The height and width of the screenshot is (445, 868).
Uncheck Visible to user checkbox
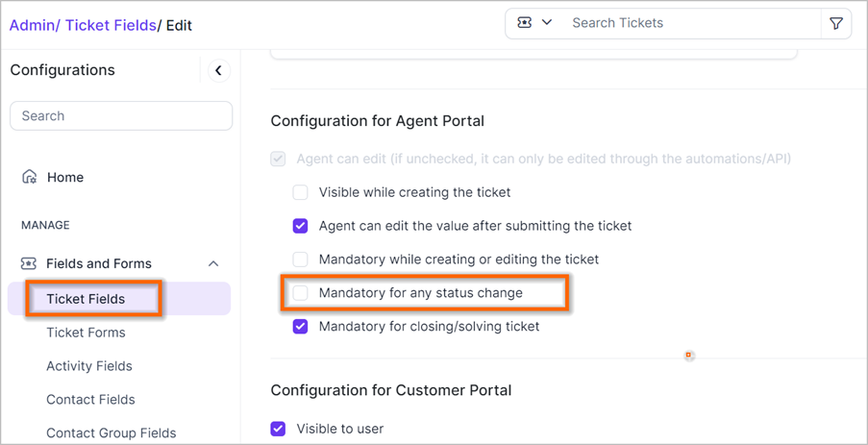(x=278, y=429)
